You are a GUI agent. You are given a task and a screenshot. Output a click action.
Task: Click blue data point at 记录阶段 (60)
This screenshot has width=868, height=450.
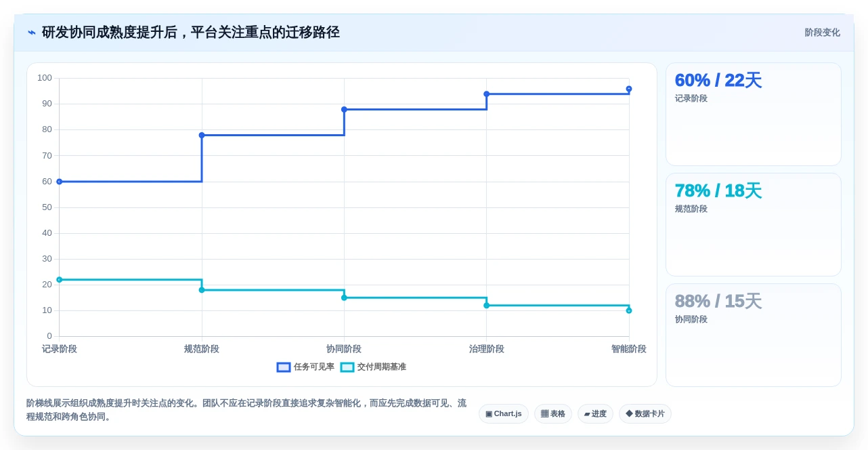point(60,182)
